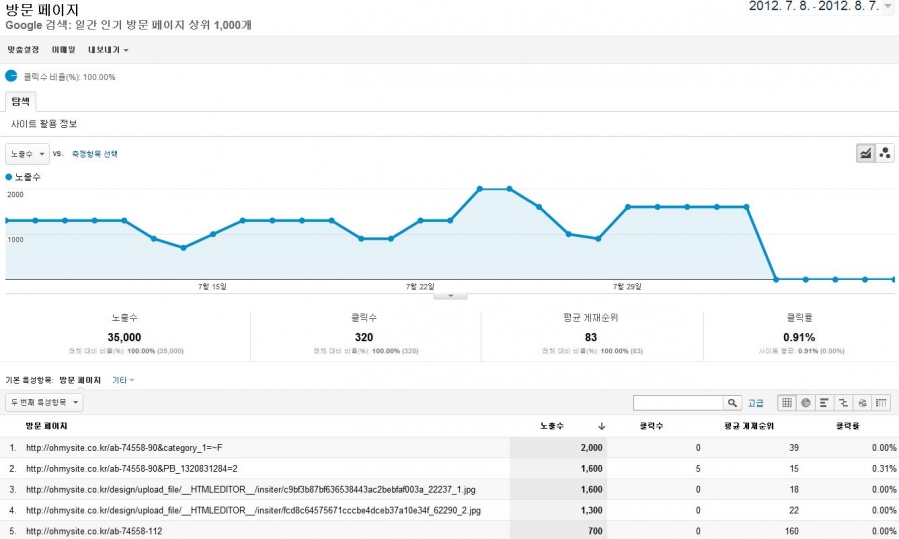Expand the 내보내기 export dropdown
Viewport: 899px width, 539px height.
point(107,49)
